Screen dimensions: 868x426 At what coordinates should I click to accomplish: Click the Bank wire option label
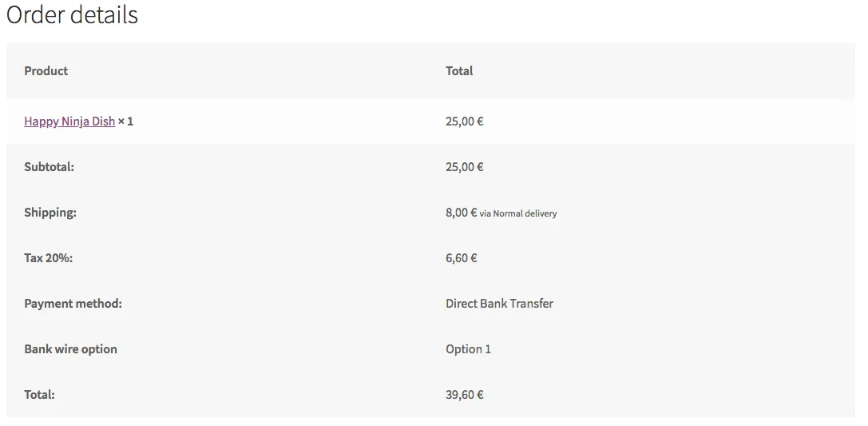71,349
